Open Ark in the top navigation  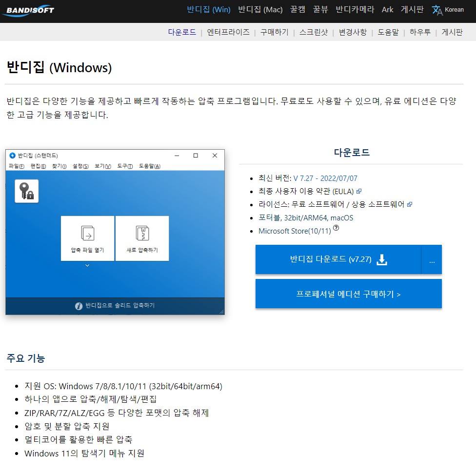pos(387,10)
